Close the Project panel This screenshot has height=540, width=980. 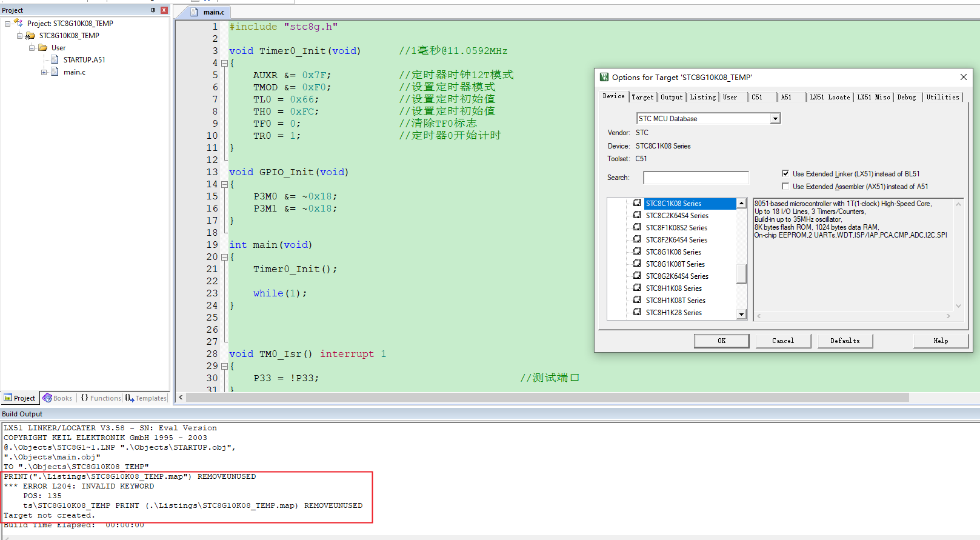point(164,10)
